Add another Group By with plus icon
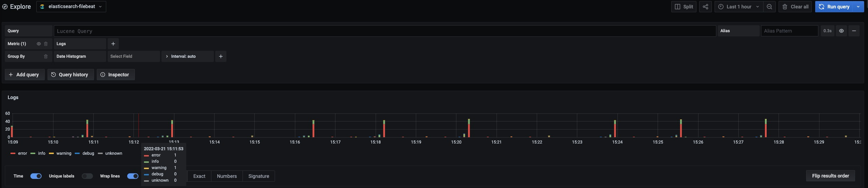Image resolution: width=868 pixels, height=188 pixels. click(x=220, y=56)
